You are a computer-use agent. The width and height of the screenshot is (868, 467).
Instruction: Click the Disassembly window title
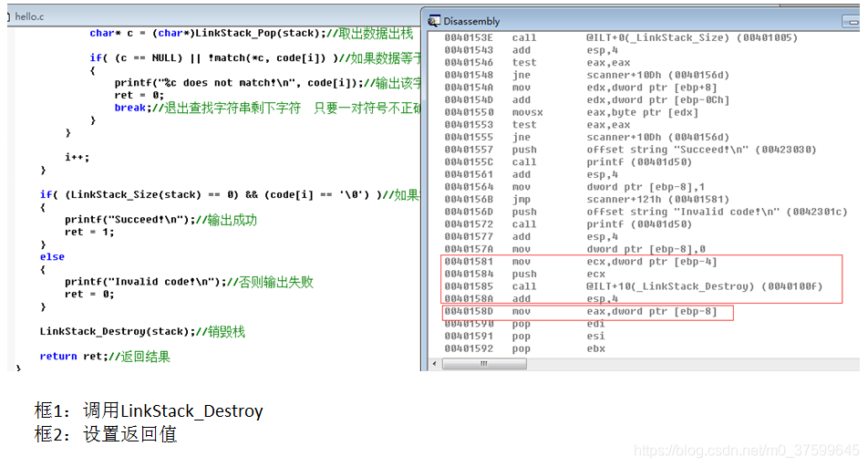[x=471, y=21]
